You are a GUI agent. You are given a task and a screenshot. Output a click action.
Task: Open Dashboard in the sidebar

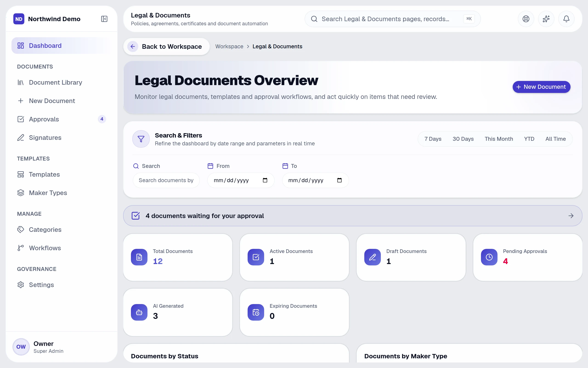62,46
